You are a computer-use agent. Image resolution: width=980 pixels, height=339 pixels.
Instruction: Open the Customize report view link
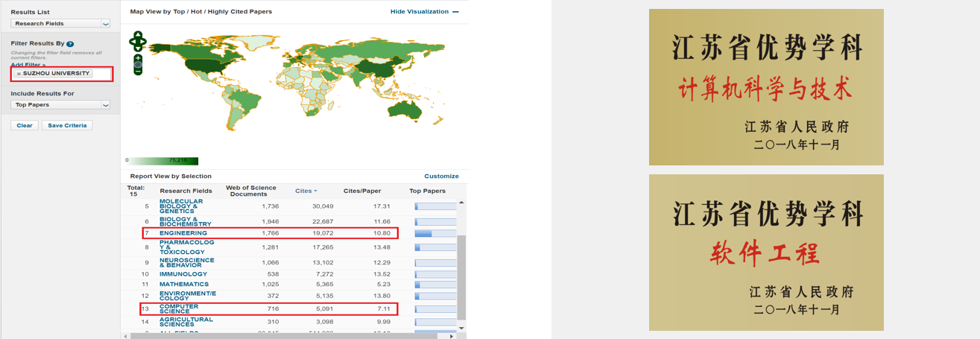click(x=441, y=177)
